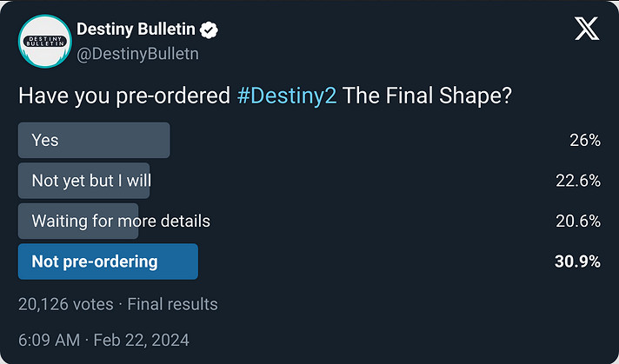619x364 pixels.
Task: Open the Destiny Bulletin display name
Action: [136, 31]
